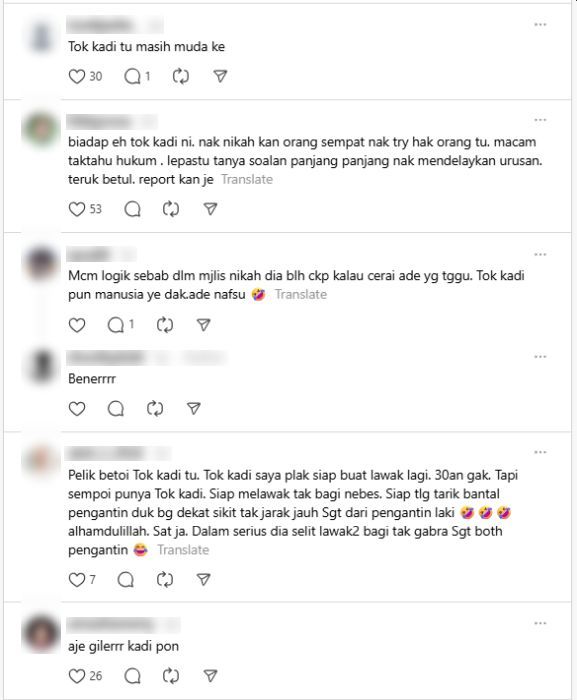Open the blurred username above "aje gilerrr kadi pon"
577x700 pixels.
[x=110, y=625]
